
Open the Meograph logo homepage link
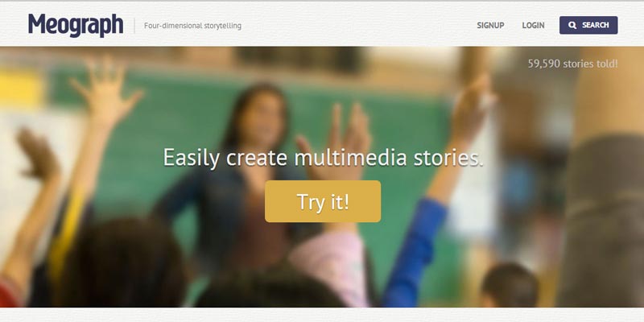click(x=76, y=25)
